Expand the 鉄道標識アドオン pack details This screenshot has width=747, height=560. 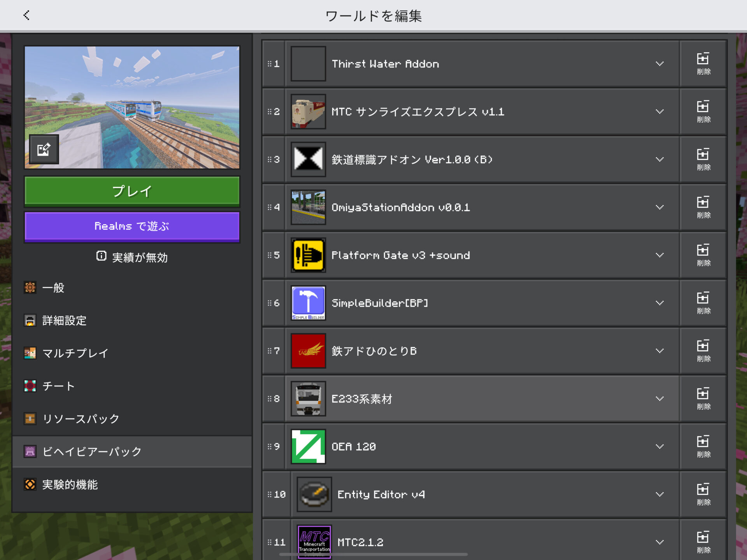[x=659, y=160]
